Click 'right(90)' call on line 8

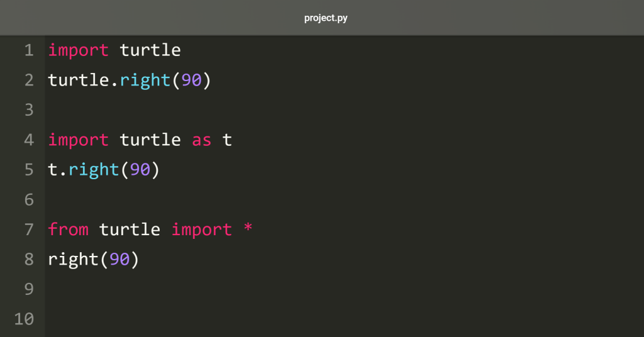pos(94,260)
